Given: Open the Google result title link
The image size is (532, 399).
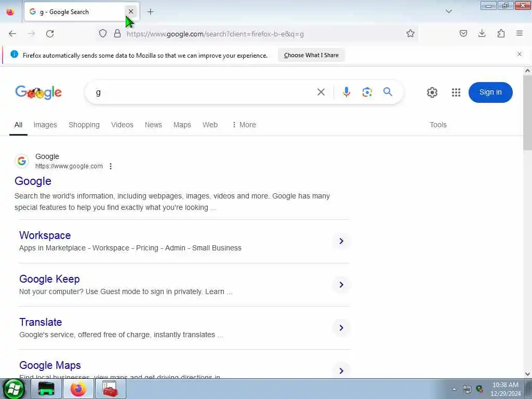Looking at the screenshot, I should coord(33,181).
